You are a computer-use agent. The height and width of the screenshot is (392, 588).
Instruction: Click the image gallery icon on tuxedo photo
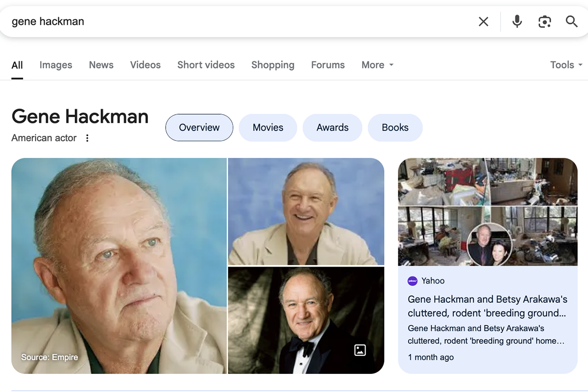360,350
